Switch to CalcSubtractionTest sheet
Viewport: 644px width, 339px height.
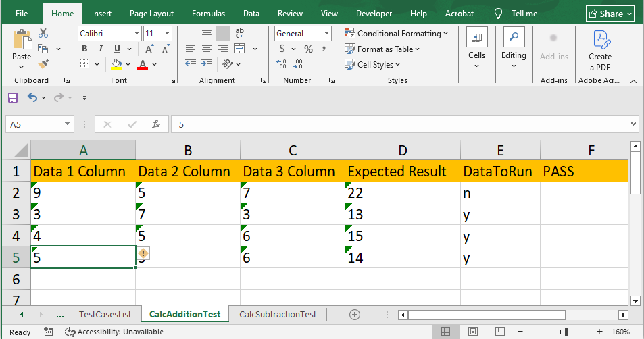click(278, 315)
